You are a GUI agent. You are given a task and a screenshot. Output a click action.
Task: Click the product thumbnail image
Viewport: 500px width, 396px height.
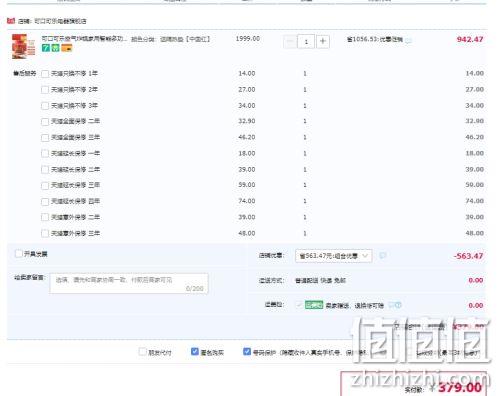tap(23, 46)
